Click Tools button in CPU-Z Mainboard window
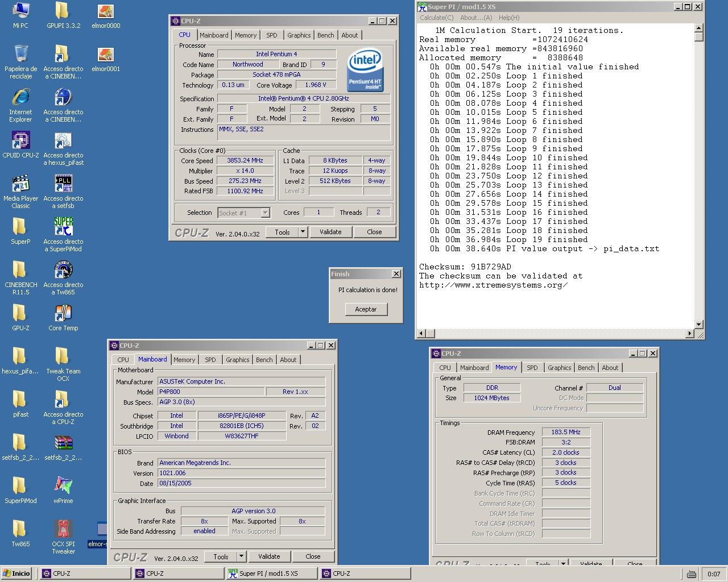The width and height of the screenshot is (728, 582). [221, 556]
